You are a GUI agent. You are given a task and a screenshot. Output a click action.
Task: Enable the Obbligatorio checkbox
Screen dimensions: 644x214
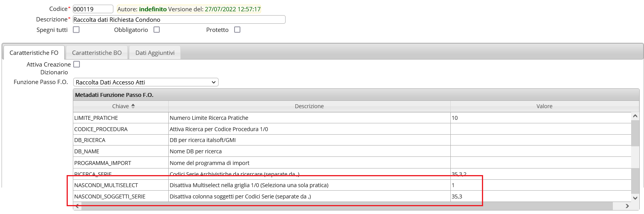157,30
